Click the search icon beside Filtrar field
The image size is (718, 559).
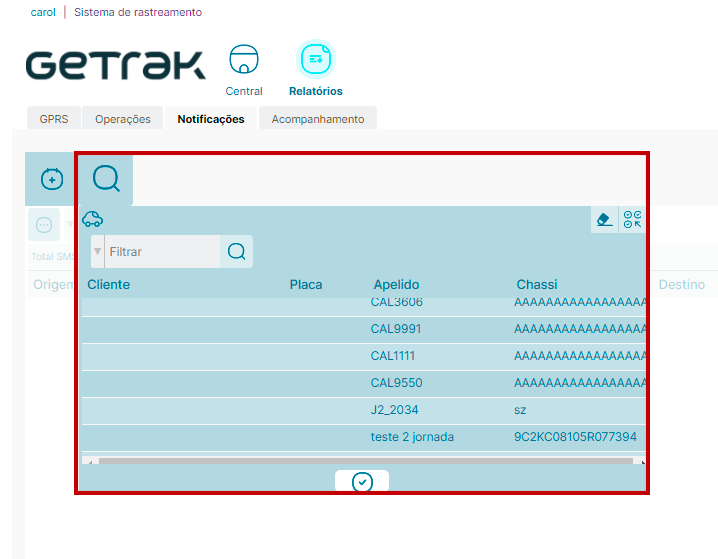coord(236,251)
